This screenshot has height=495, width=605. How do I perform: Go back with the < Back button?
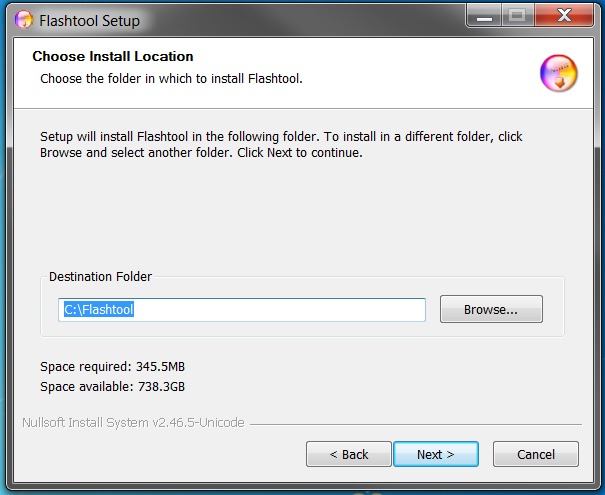pos(349,454)
